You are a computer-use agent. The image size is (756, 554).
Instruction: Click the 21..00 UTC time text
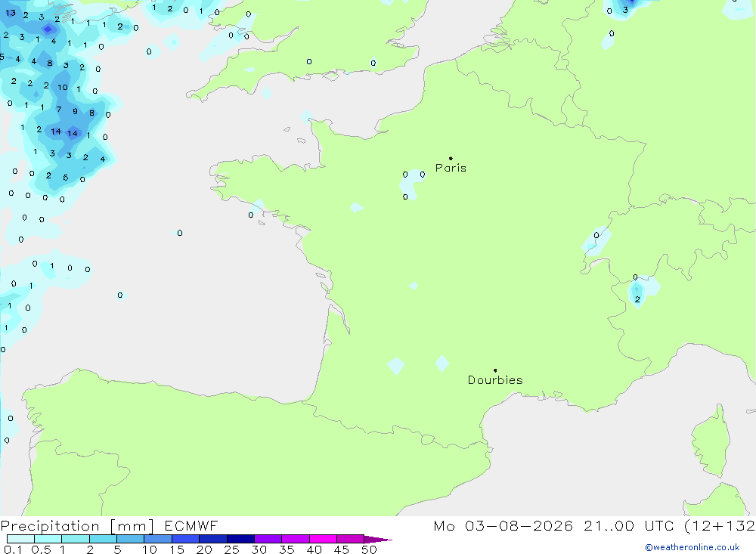click(628, 525)
